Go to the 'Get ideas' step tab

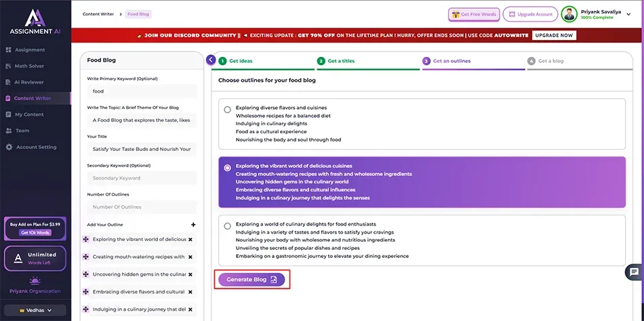(241, 61)
